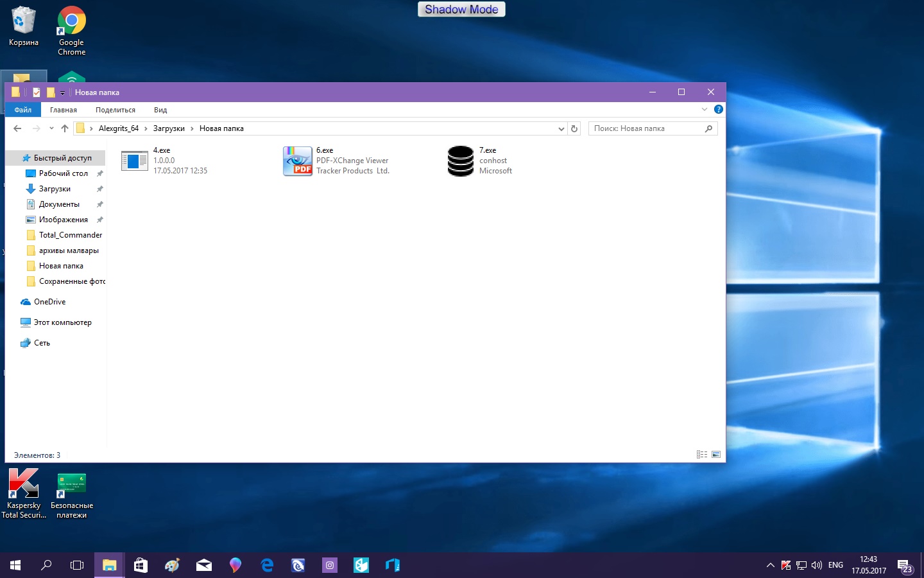The width and height of the screenshot is (924, 578).
Task: Select the 7.exe conhost database icon
Action: pyautogui.click(x=460, y=161)
